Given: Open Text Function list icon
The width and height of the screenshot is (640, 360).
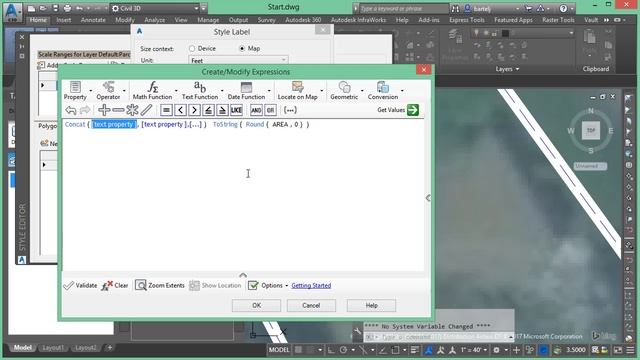Looking at the screenshot, I should pyautogui.click(x=200, y=87).
